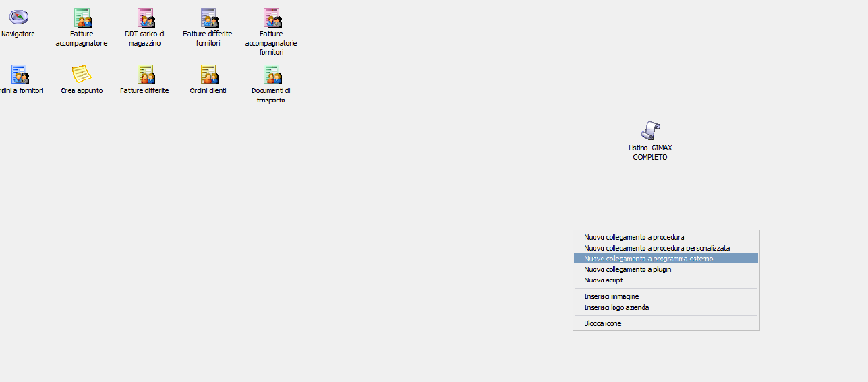
Task: Open the Ordini a fornitori icon
Action: [19, 74]
